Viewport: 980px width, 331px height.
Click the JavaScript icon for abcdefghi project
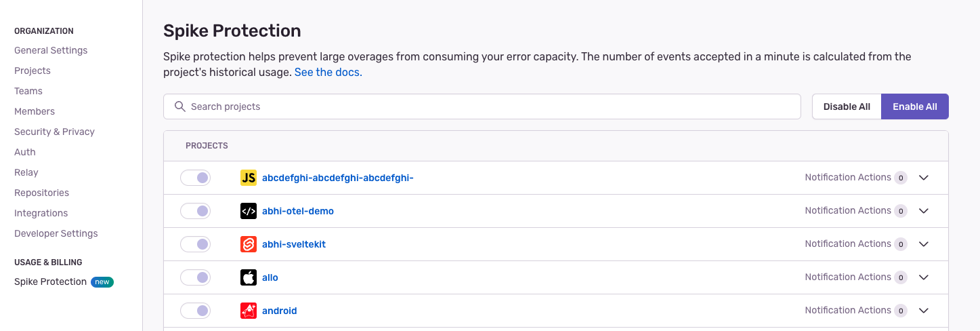(249, 178)
